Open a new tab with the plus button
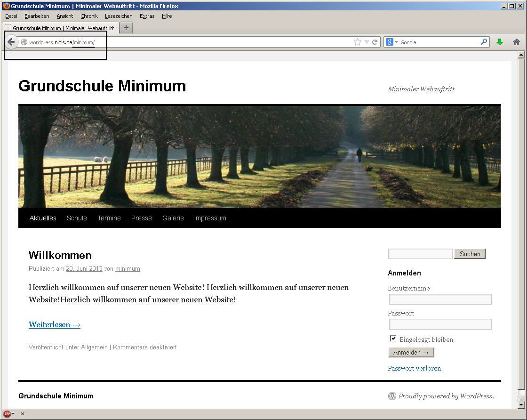Screen dimensions: 527x420 (126, 28)
